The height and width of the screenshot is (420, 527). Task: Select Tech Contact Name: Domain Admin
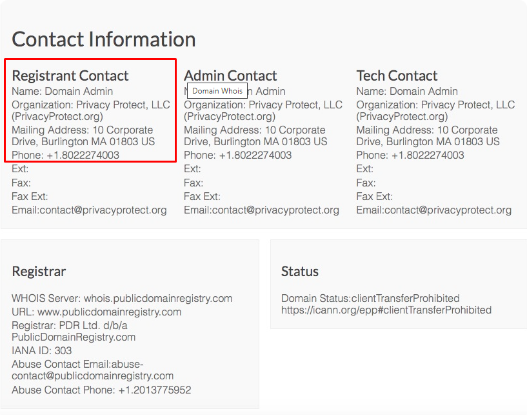click(407, 91)
